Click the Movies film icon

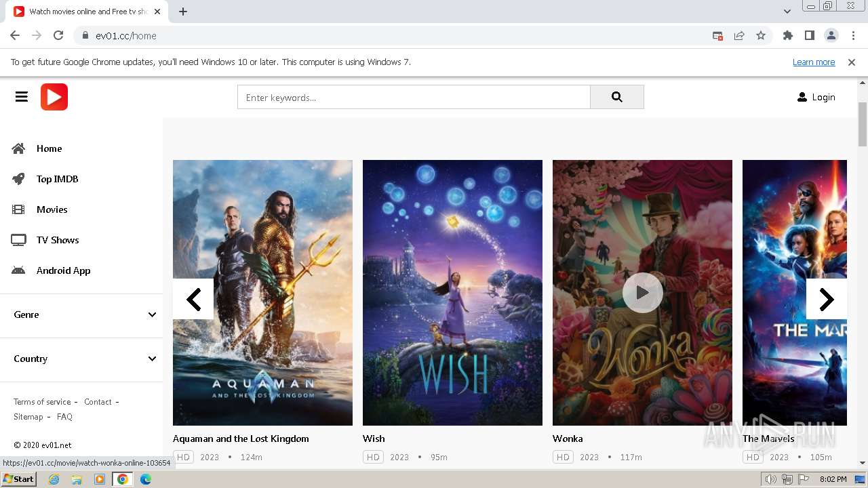click(18, 209)
